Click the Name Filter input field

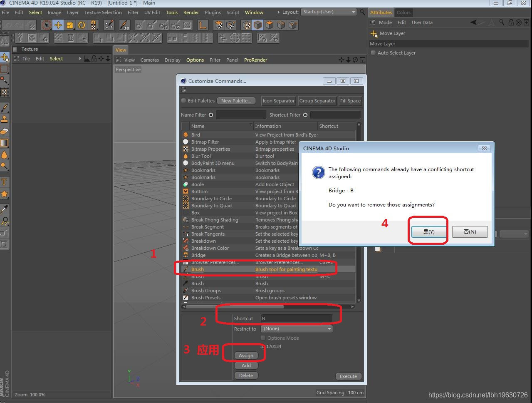pos(240,115)
